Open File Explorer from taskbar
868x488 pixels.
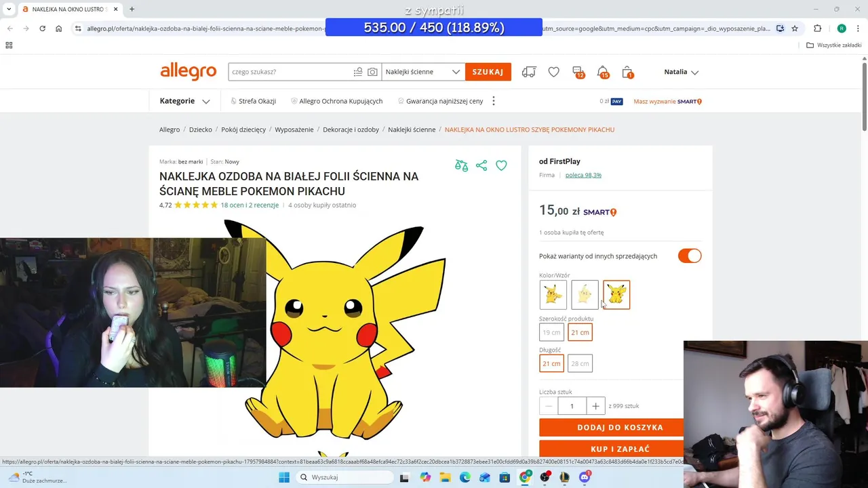(x=445, y=477)
